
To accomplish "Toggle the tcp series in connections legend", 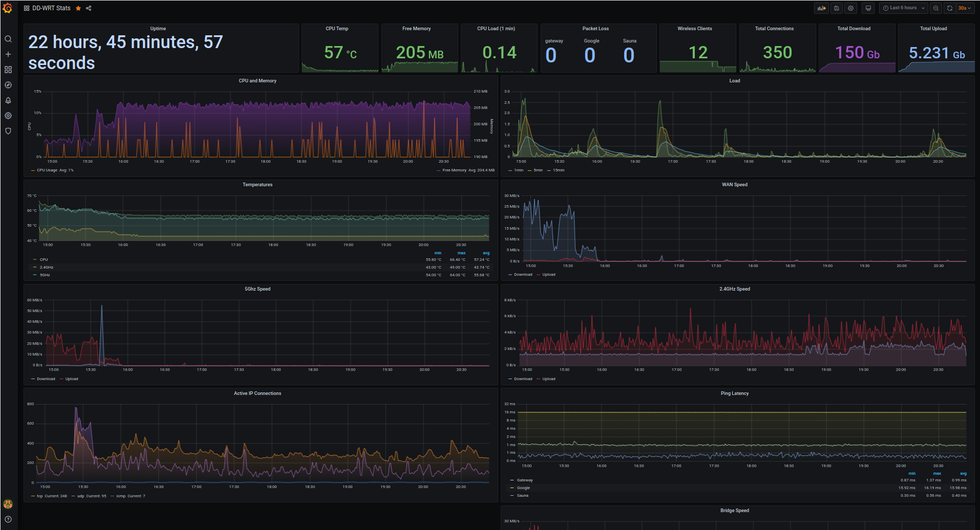I will [x=39, y=496].
